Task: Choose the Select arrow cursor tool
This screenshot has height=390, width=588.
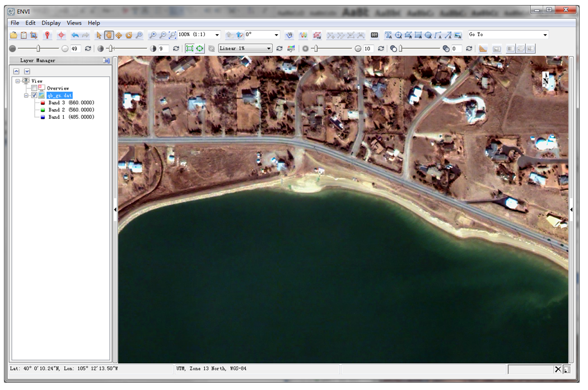Action: (x=99, y=35)
